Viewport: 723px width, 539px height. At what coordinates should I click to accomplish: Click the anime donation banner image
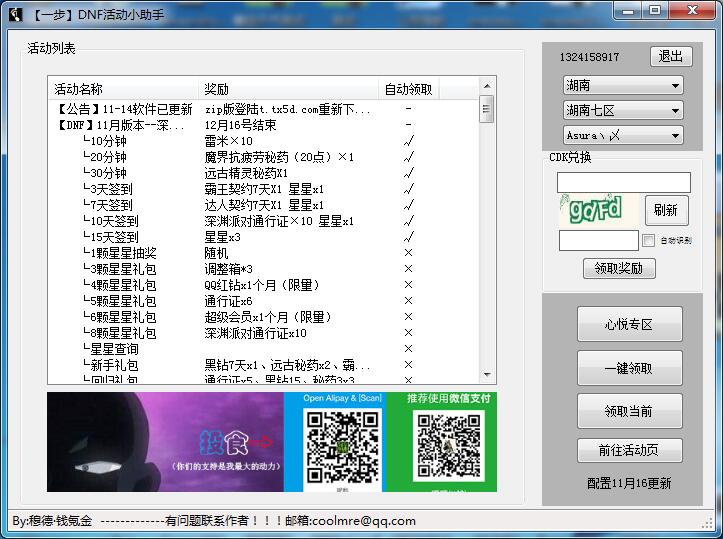[x=165, y=442]
